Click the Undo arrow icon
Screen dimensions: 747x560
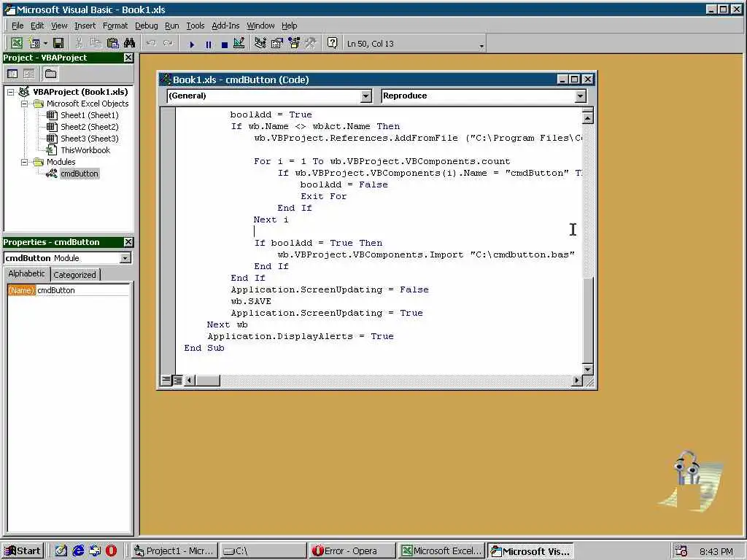[x=152, y=43]
